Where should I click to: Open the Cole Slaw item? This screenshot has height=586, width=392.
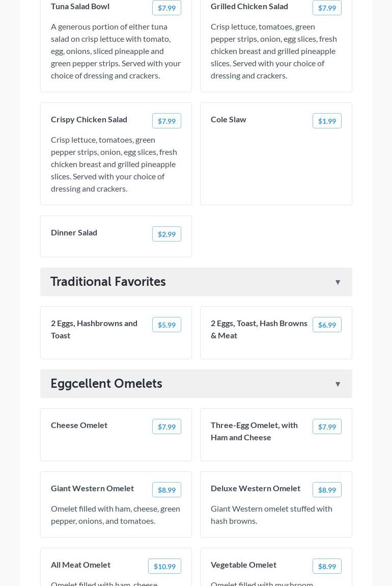coord(229,119)
